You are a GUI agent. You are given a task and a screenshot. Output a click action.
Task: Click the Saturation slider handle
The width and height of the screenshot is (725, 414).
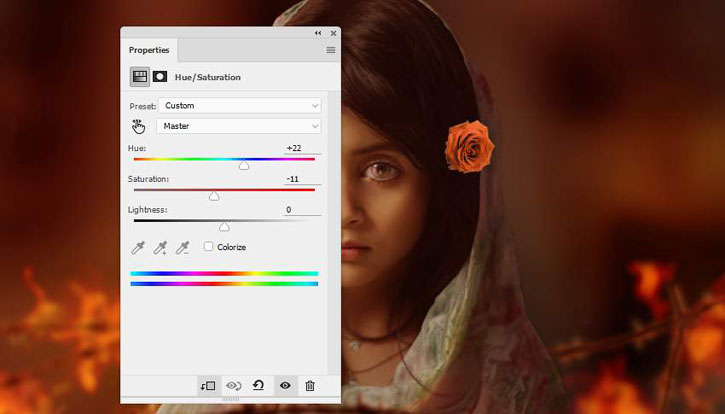214,196
